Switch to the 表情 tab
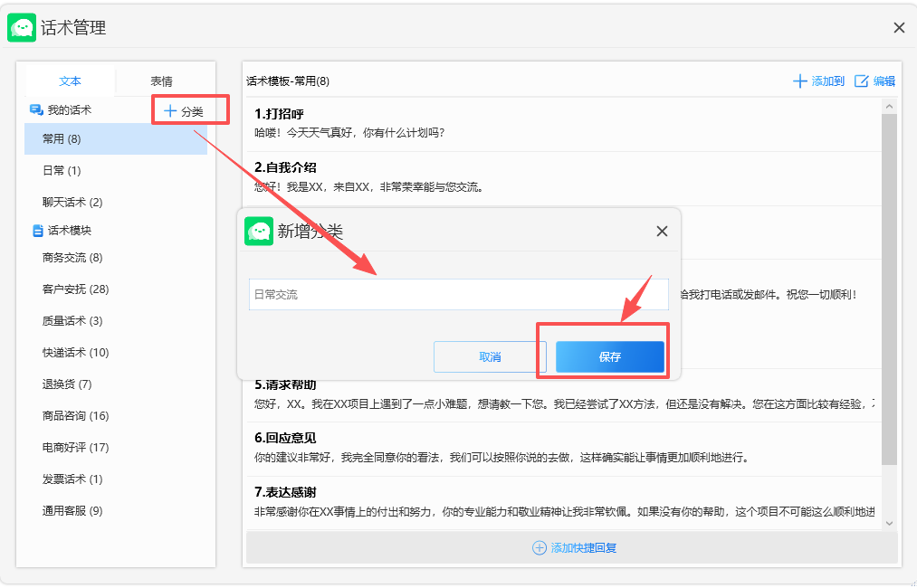Image resolution: width=917 pixels, height=588 pixels. 162,81
